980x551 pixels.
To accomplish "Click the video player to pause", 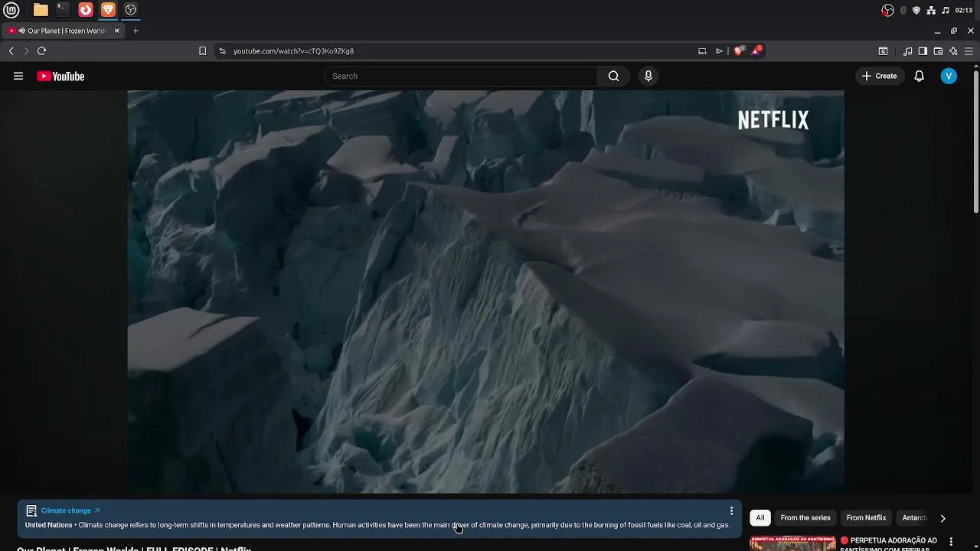I will pyautogui.click(x=485, y=292).
